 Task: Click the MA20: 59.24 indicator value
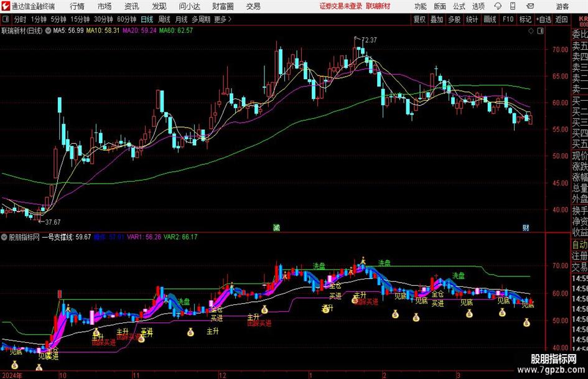coord(139,30)
